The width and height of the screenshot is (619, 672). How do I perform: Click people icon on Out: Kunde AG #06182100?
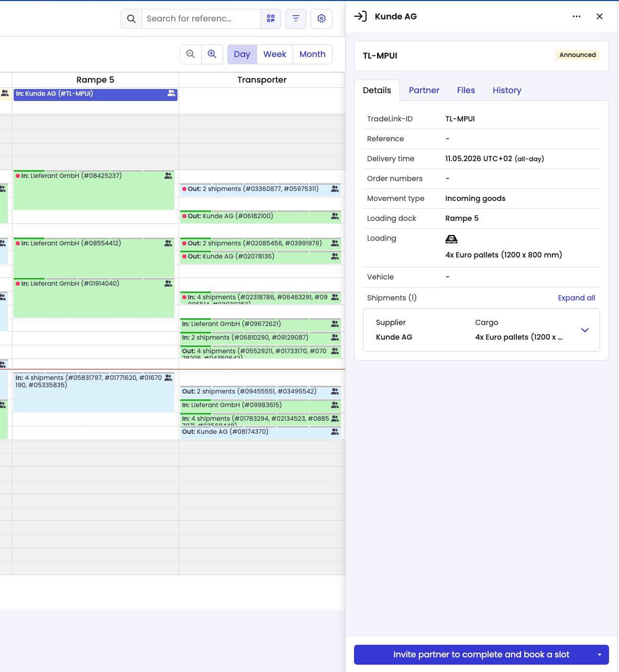click(335, 216)
